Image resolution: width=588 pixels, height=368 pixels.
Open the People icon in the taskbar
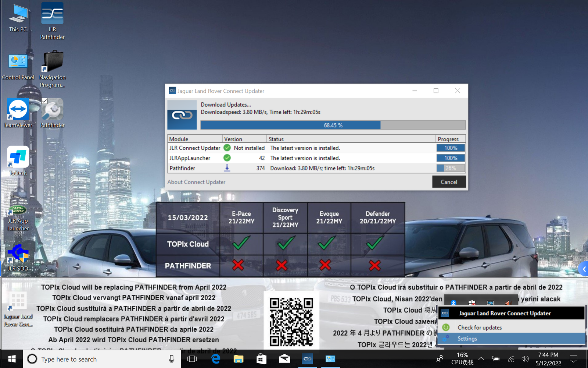pyautogui.click(x=440, y=359)
